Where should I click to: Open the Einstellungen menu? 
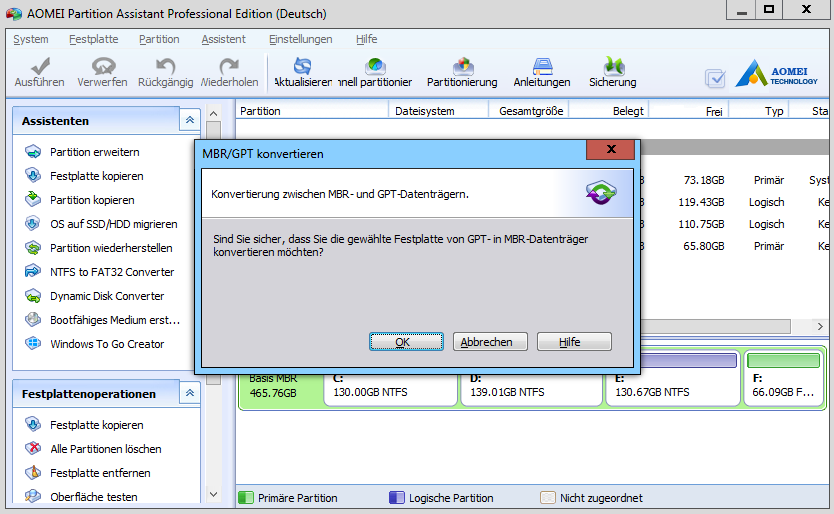click(x=301, y=39)
